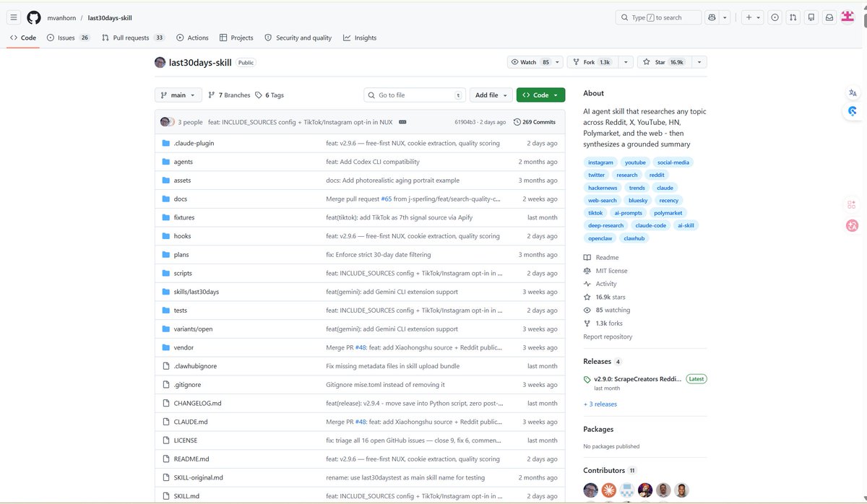Click the repository owner avatar beside last30days-skill title
This screenshot has height=504, width=867.
tap(160, 62)
